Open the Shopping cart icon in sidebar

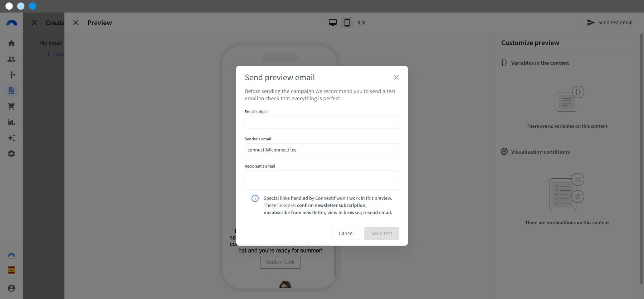[11, 106]
